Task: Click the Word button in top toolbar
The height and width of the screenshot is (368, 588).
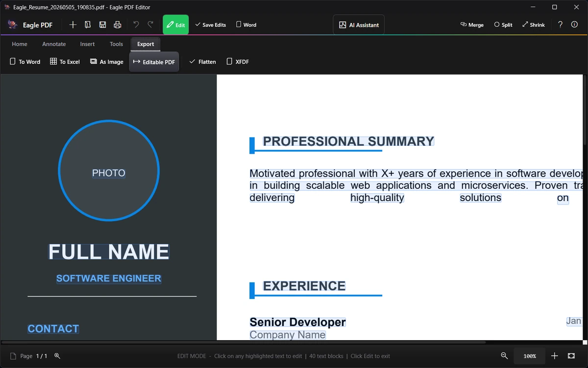Action: point(246,24)
